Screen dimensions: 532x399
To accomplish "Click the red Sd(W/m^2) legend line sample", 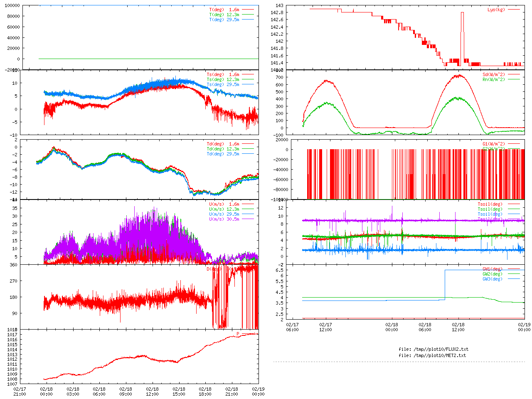I will 514,75.
